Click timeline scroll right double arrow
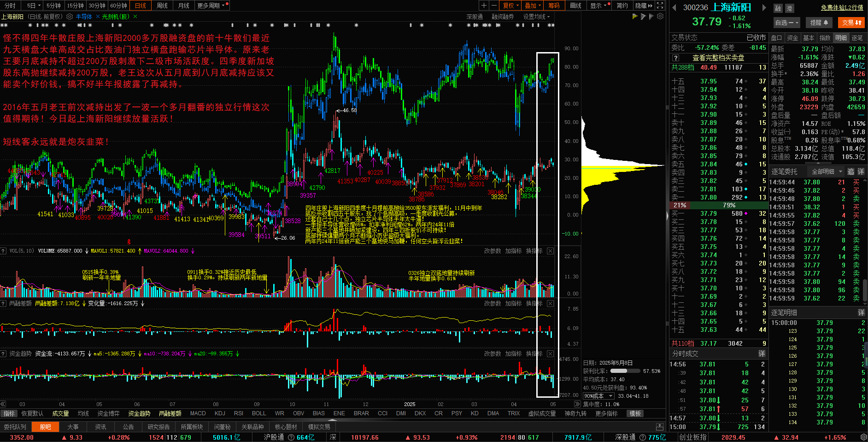This screenshot has height=442, width=868. click(577, 404)
